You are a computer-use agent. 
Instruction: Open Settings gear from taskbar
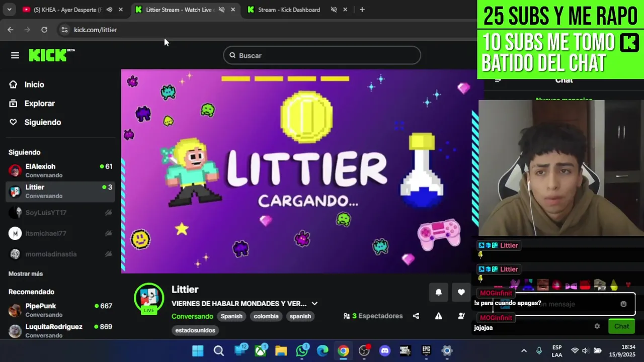(x=447, y=351)
